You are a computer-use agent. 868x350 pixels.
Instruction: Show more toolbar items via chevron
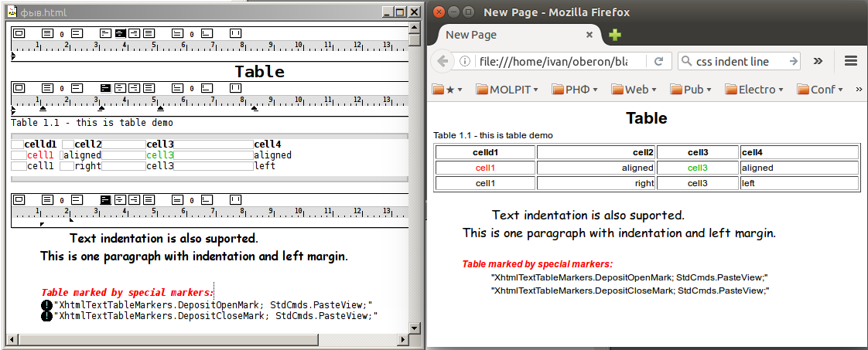coord(818,61)
